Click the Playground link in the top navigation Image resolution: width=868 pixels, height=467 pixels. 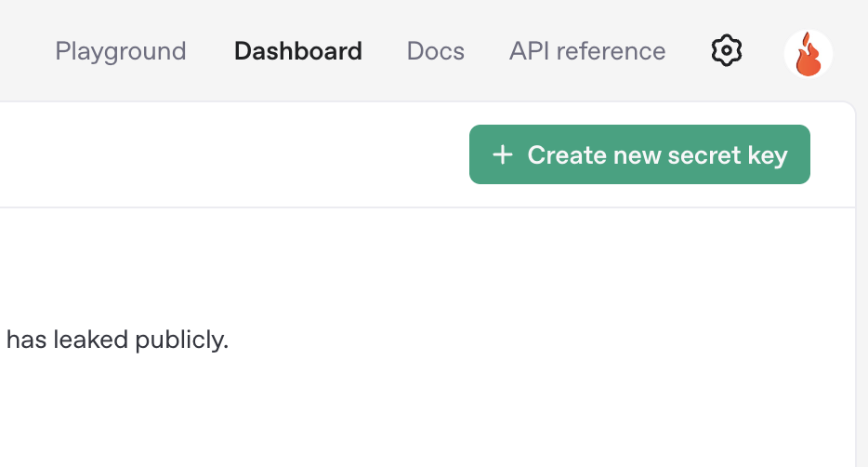pos(121,50)
